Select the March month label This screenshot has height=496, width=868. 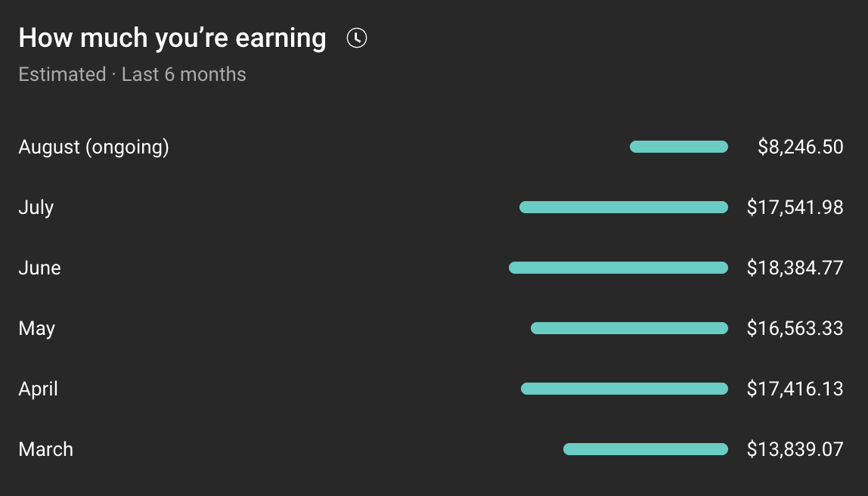click(46, 449)
